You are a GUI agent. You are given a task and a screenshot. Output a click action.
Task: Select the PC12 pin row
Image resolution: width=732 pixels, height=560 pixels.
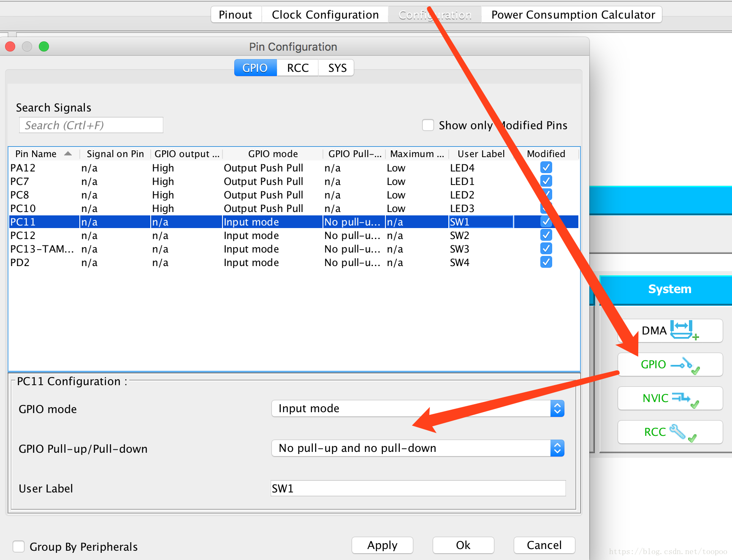[294, 236]
